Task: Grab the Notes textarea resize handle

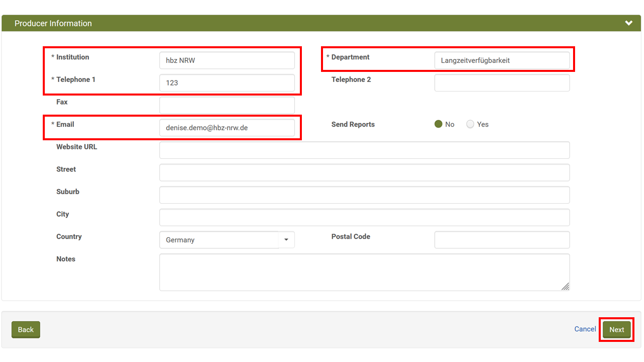Action: pos(566,287)
